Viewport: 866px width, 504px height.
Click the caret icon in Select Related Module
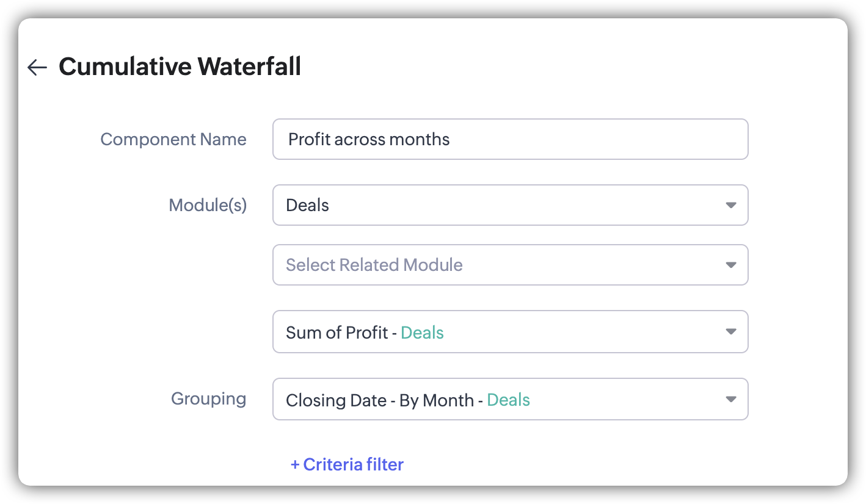pos(730,265)
